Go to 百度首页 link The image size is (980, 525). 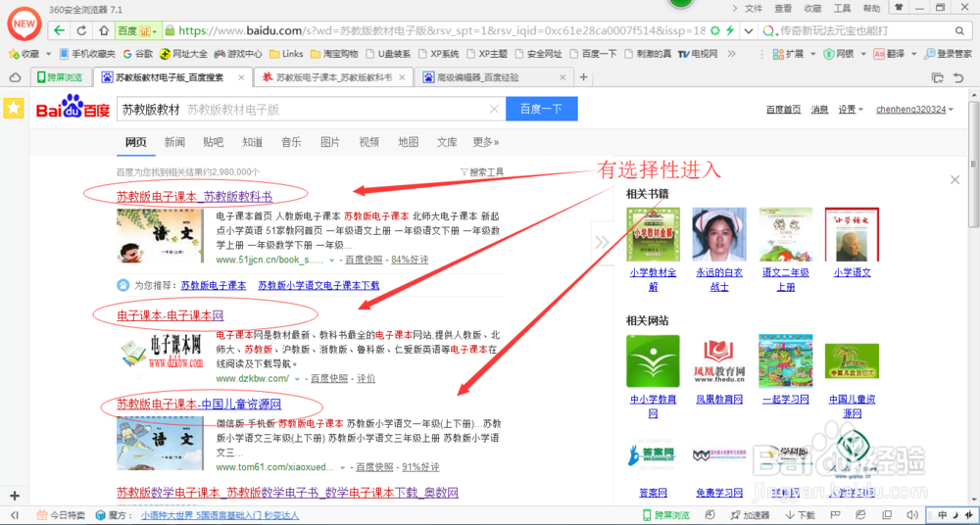(783, 110)
